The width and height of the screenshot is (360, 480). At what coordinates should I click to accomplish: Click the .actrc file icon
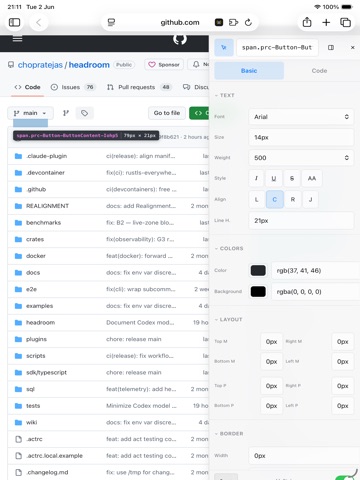(18, 439)
